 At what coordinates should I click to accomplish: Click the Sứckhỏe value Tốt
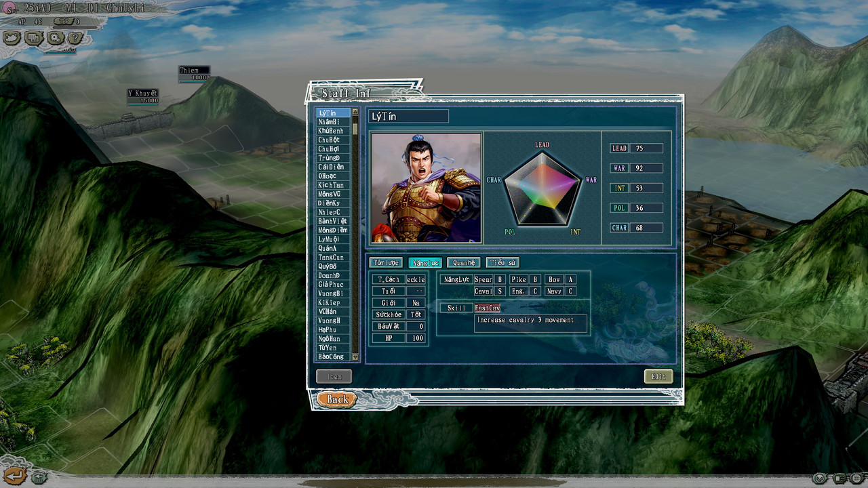click(415, 314)
